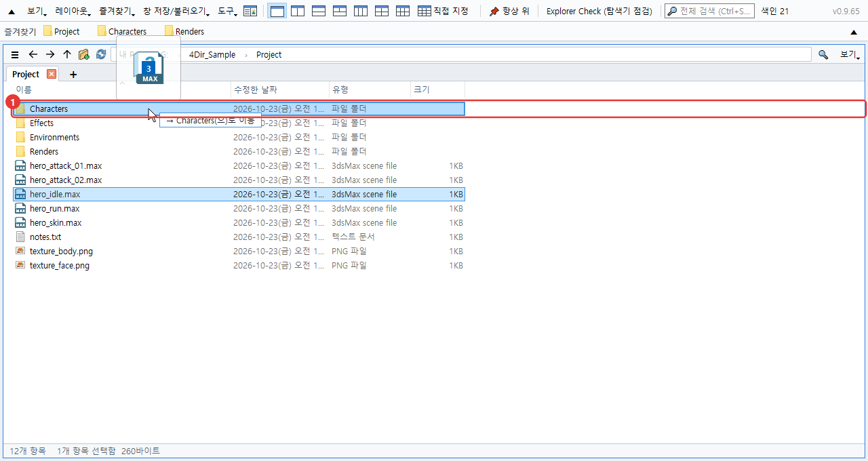
Task: Click the 12개 항목 status bar count
Action: pyautogui.click(x=28, y=451)
